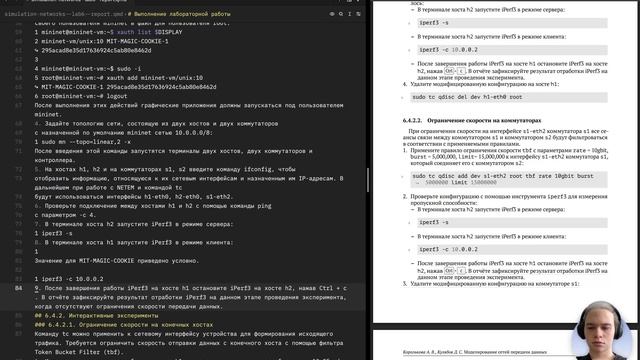The image size is (640, 360).
Task: Click line 'Значение для MIT-MAGIC-COOKIE приведено условно.'
Action: [117, 261]
